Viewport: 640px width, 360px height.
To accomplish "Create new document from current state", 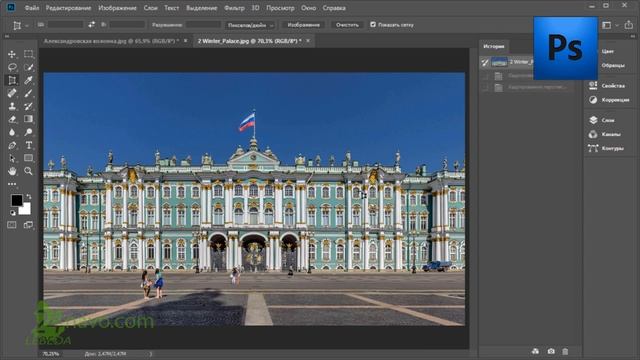I will tap(536, 351).
